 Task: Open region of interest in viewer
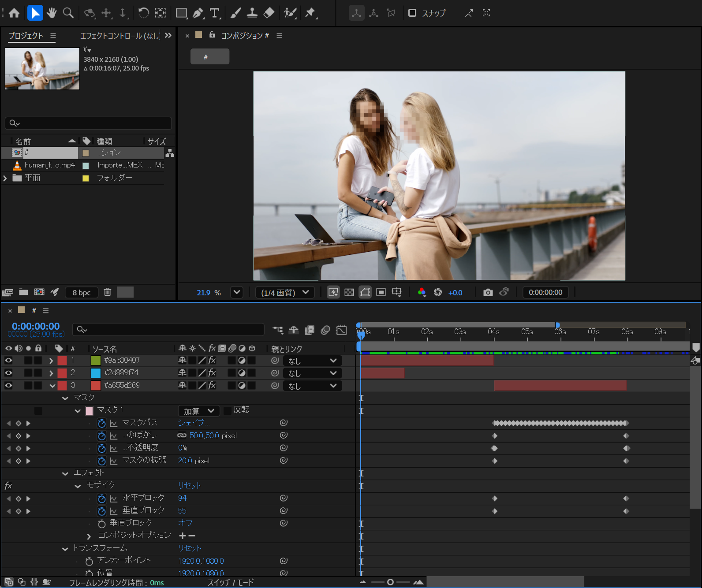click(x=381, y=293)
